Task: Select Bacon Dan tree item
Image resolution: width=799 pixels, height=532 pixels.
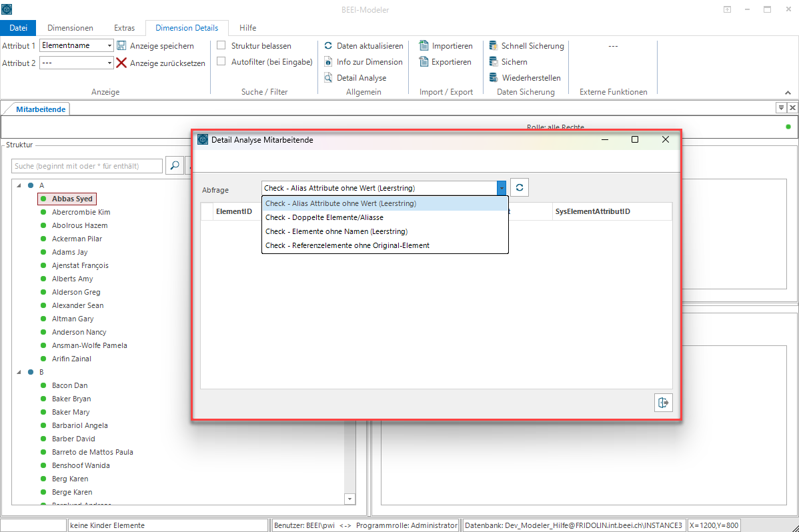Action: click(70, 385)
